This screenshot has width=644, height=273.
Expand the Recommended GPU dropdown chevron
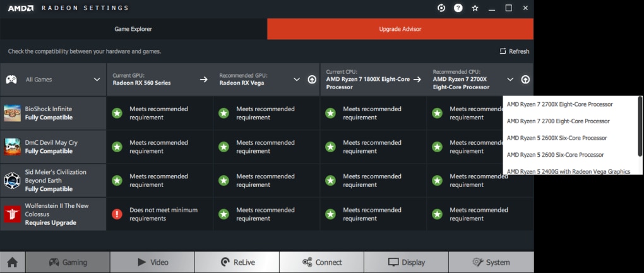pos(297,80)
